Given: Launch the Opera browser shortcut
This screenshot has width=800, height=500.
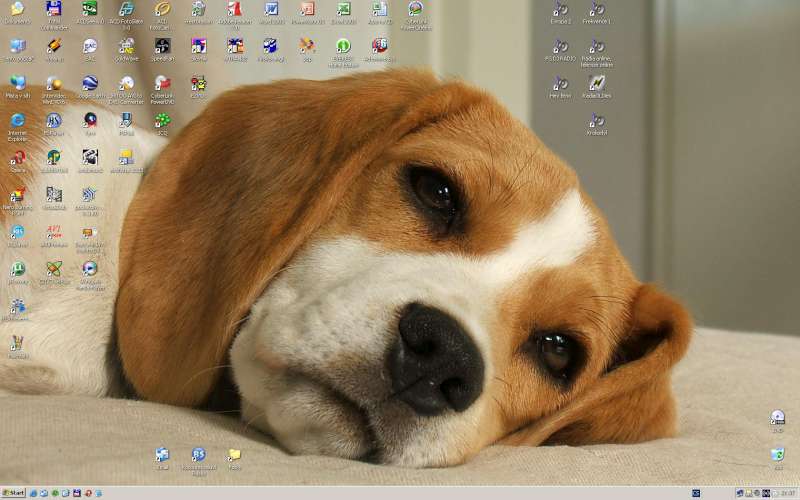Looking at the screenshot, I should pos(17,158).
